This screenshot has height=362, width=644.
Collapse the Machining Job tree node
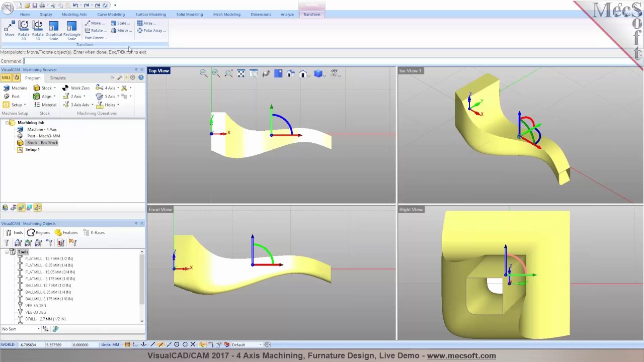coord(7,123)
